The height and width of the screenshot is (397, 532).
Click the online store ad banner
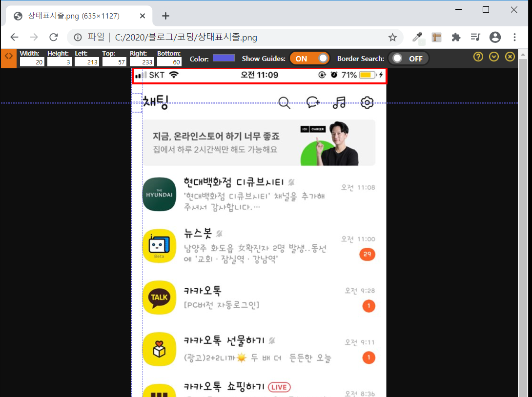click(x=259, y=142)
